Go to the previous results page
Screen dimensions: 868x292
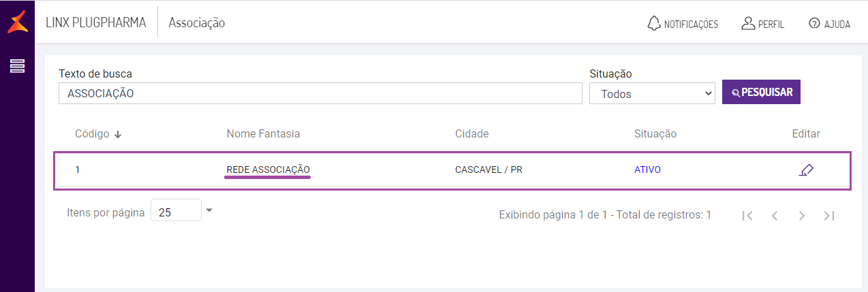coord(775,216)
